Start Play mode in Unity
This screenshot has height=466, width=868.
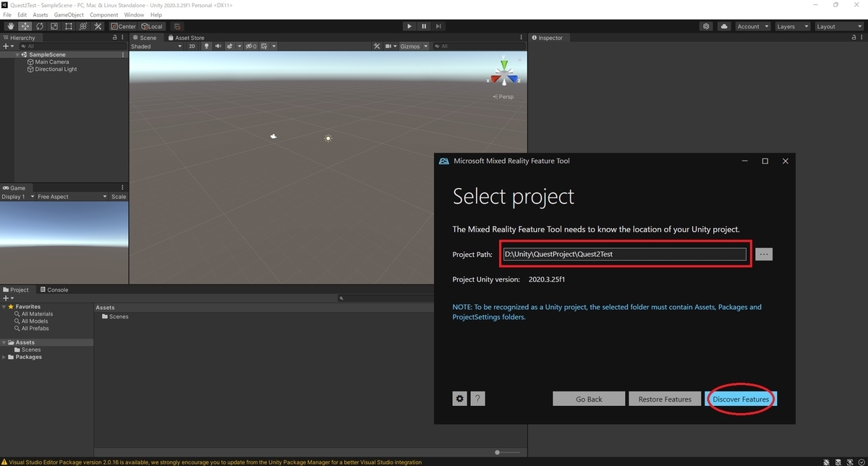coord(409,26)
